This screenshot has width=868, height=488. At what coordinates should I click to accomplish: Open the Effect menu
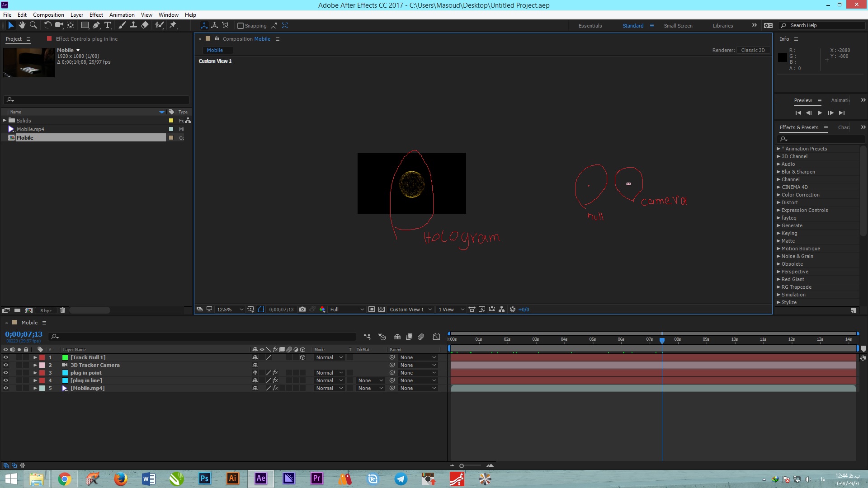[x=96, y=14]
